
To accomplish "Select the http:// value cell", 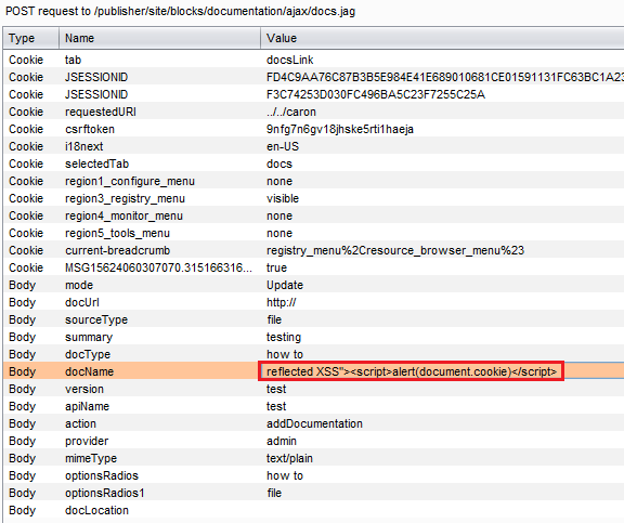I will tap(281, 302).
